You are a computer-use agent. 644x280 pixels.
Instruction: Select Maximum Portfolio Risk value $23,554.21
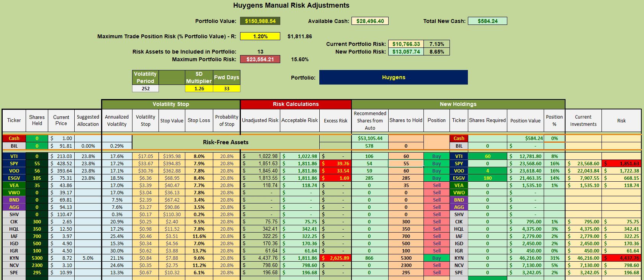[260, 59]
